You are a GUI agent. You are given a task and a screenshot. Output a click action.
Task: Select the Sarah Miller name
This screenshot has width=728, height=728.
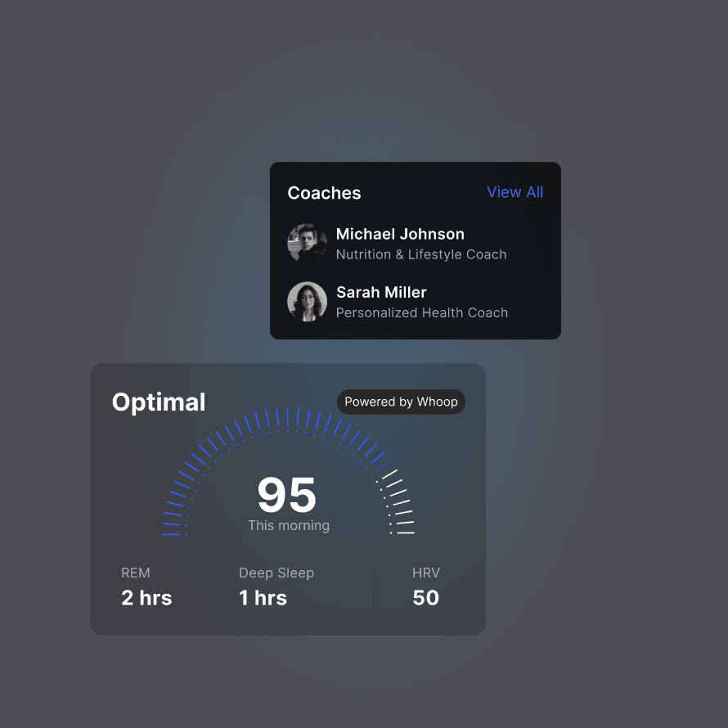click(x=380, y=292)
